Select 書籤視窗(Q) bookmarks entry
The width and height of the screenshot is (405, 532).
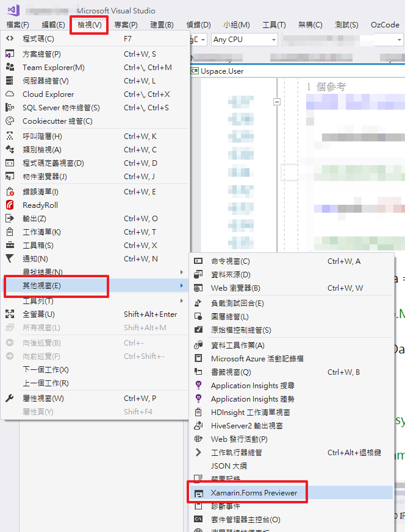pos(292,372)
